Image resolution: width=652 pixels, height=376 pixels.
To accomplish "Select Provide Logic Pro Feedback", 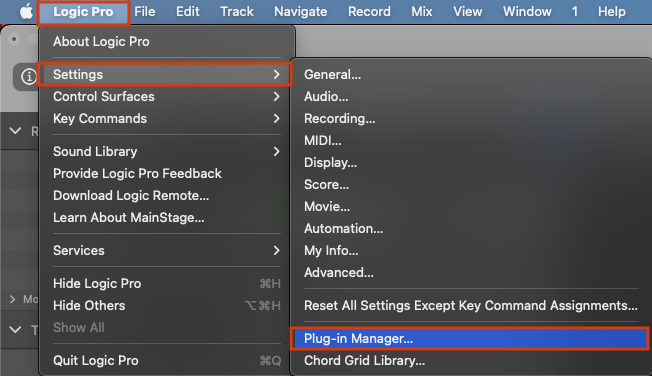I will coord(166,173).
